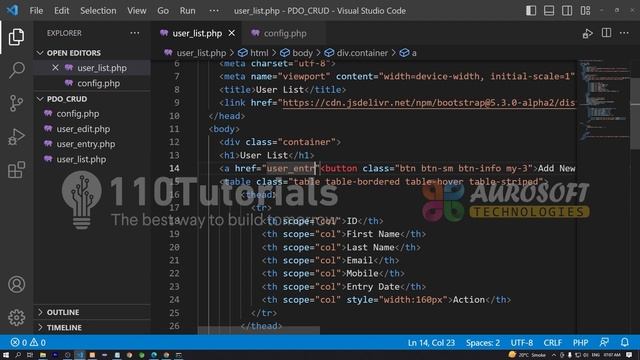
Task: Open the body breadcrumb dropdown
Action: tap(296, 53)
